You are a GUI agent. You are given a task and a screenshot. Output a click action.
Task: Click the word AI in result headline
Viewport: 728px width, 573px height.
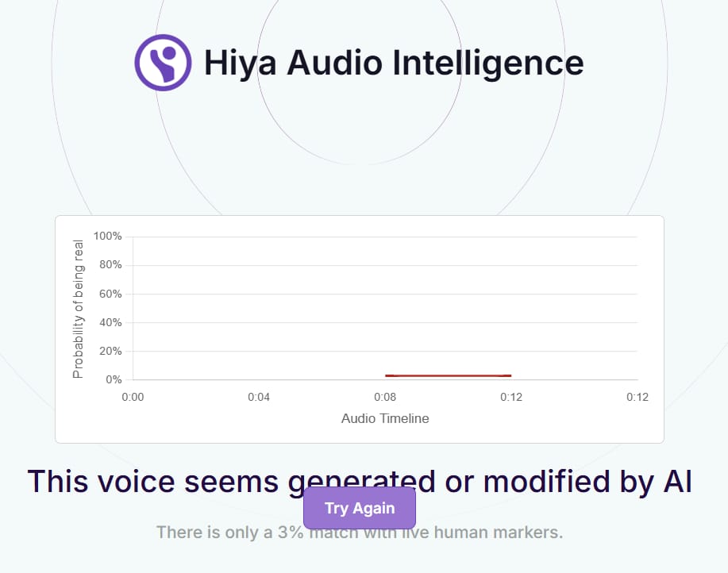pyautogui.click(x=674, y=481)
